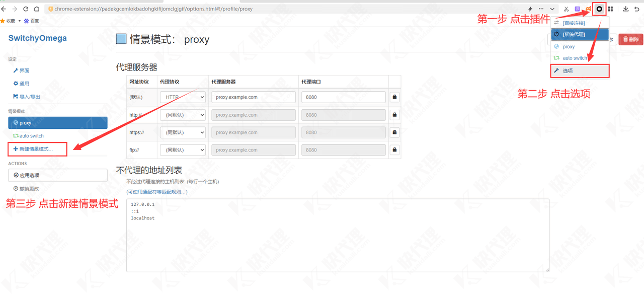Click the lightning bolt icon in the address bar
644x304 pixels.
pyautogui.click(x=530, y=9)
